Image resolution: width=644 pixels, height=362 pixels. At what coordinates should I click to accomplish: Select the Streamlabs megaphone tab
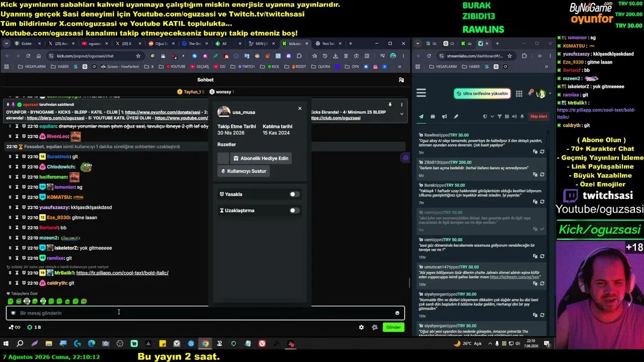(444, 117)
